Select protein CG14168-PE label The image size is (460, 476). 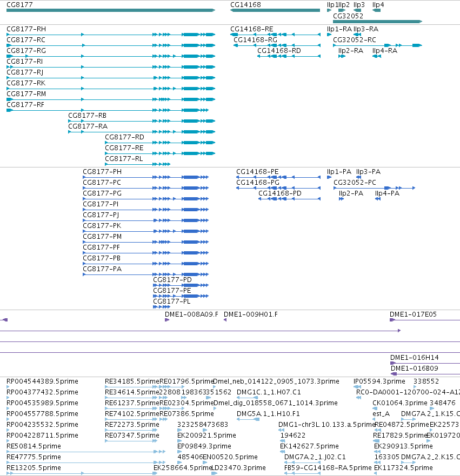point(257,172)
